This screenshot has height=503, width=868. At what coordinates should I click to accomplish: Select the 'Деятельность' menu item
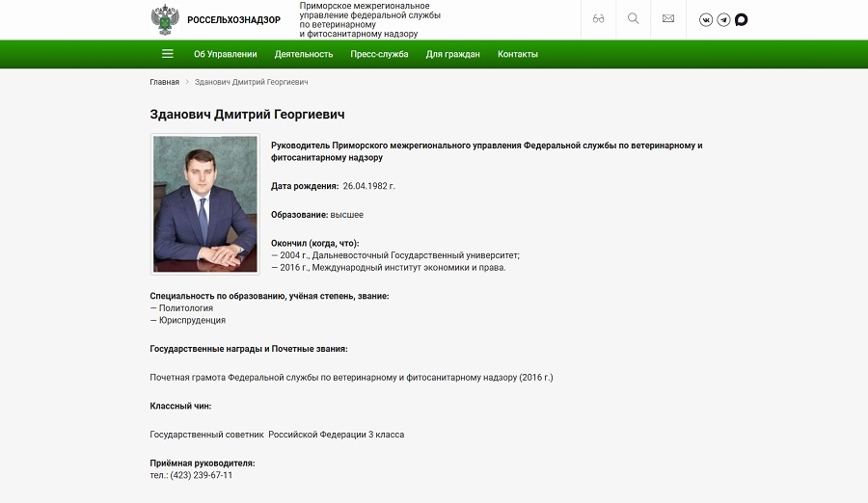click(x=304, y=54)
